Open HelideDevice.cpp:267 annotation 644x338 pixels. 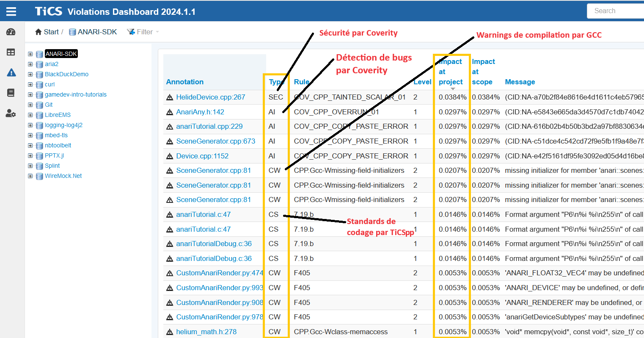coord(211,97)
